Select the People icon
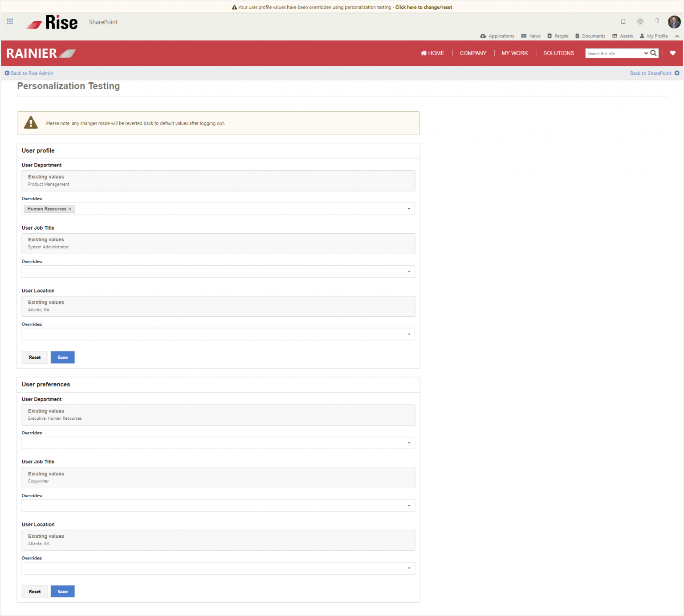 (550, 36)
